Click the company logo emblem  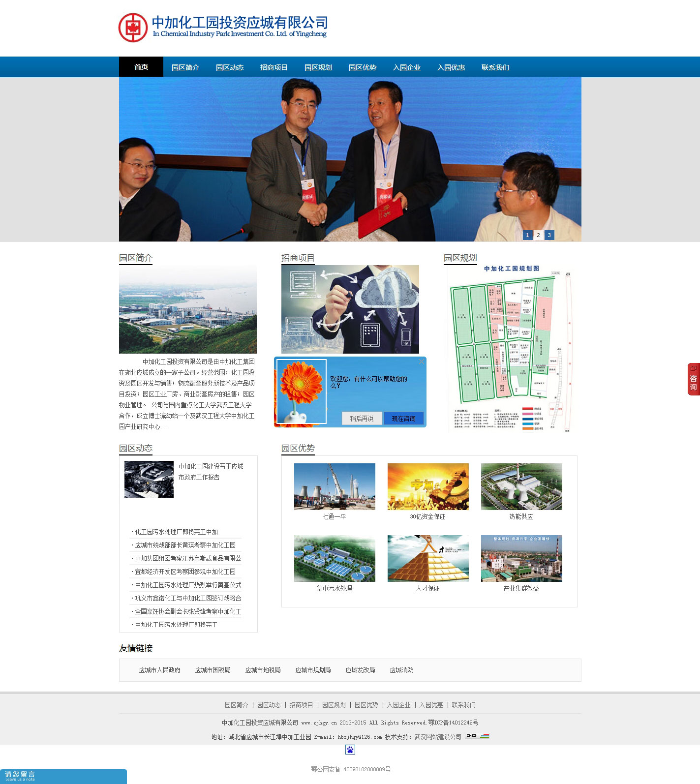tap(133, 28)
